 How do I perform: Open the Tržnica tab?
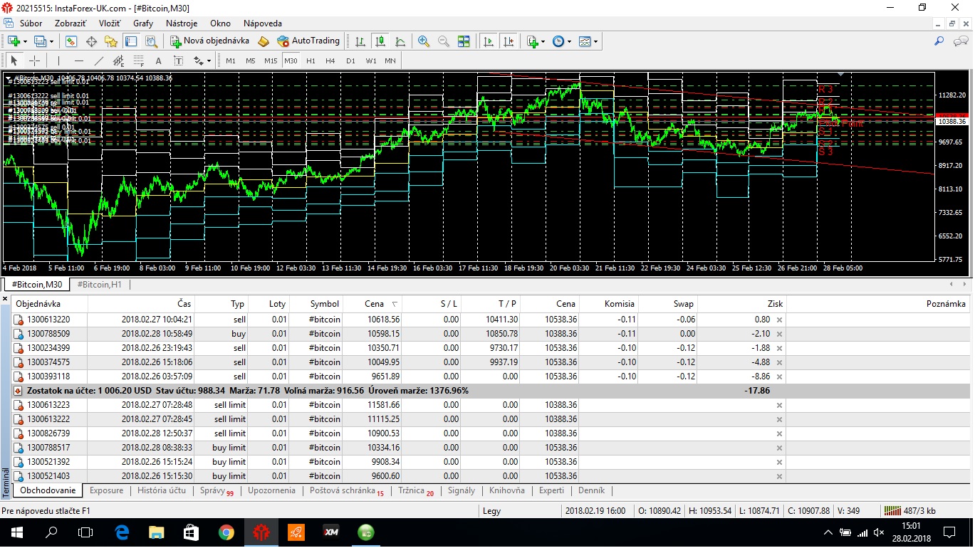coord(416,490)
